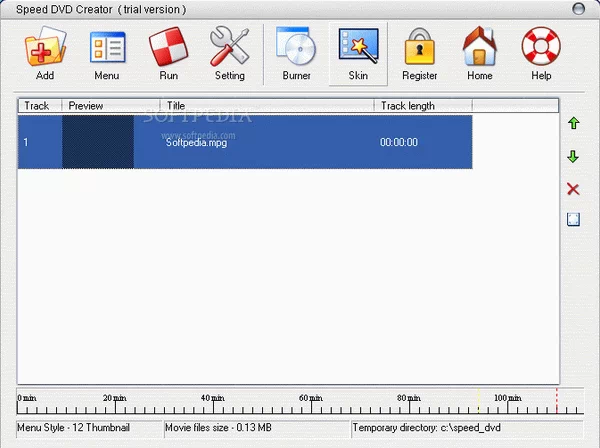Start conversion with the Run icon
The width and height of the screenshot is (600, 448).
168,46
